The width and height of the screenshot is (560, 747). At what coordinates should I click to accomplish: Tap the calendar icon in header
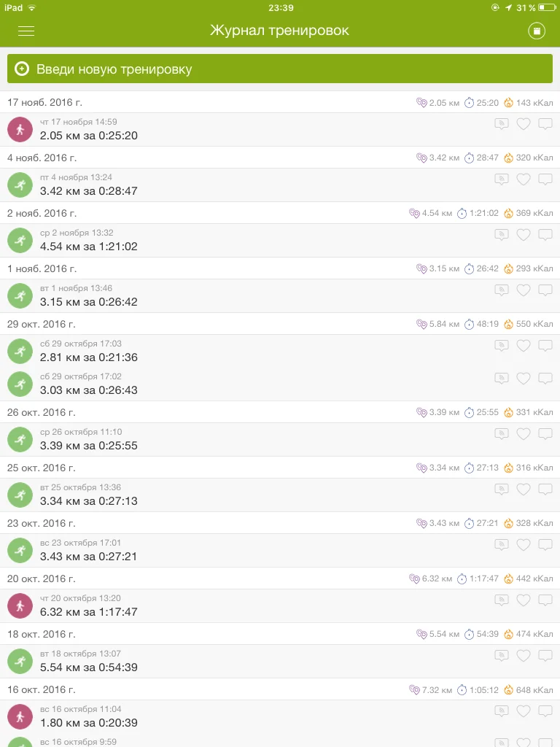tap(537, 31)
